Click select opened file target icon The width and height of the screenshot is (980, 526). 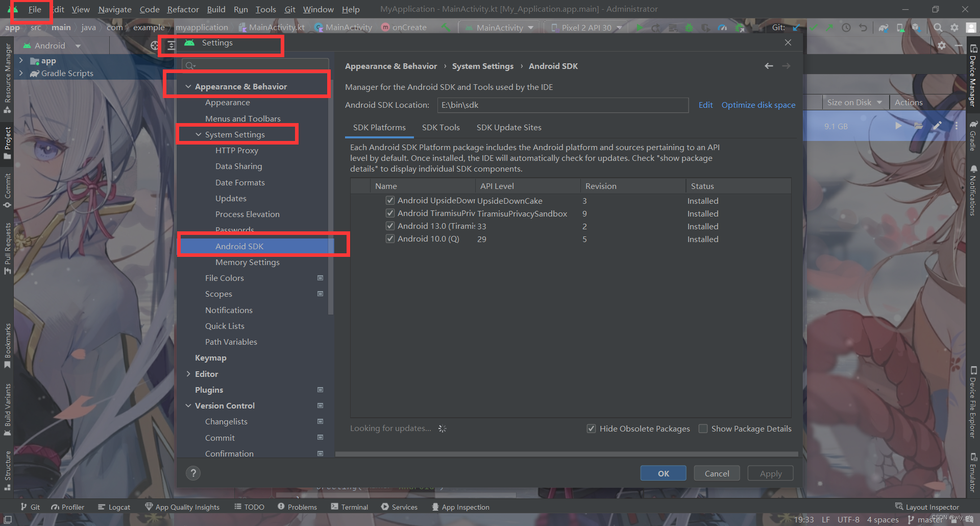(155, 45)
